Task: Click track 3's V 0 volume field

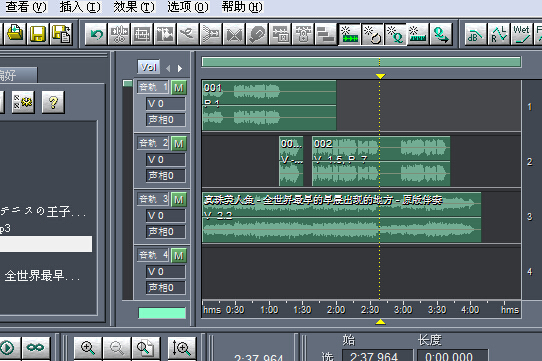Action: 166,216
